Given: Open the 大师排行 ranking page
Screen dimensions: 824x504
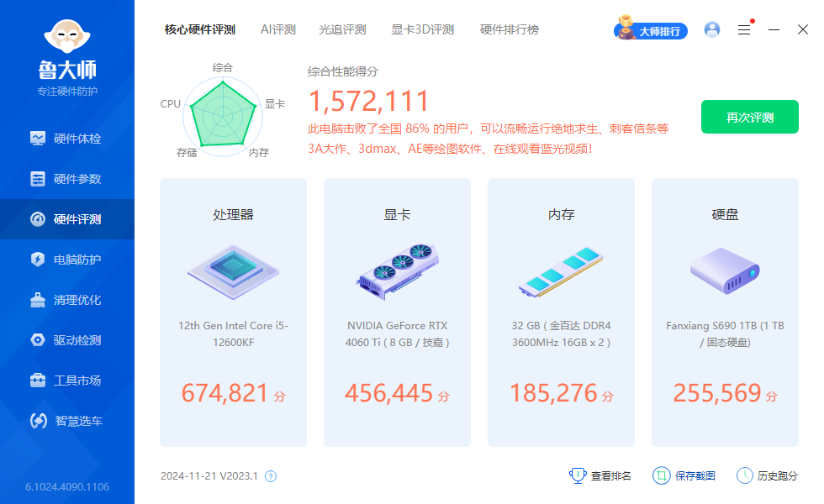Looking at the screenshot, I should coord(651,29).
